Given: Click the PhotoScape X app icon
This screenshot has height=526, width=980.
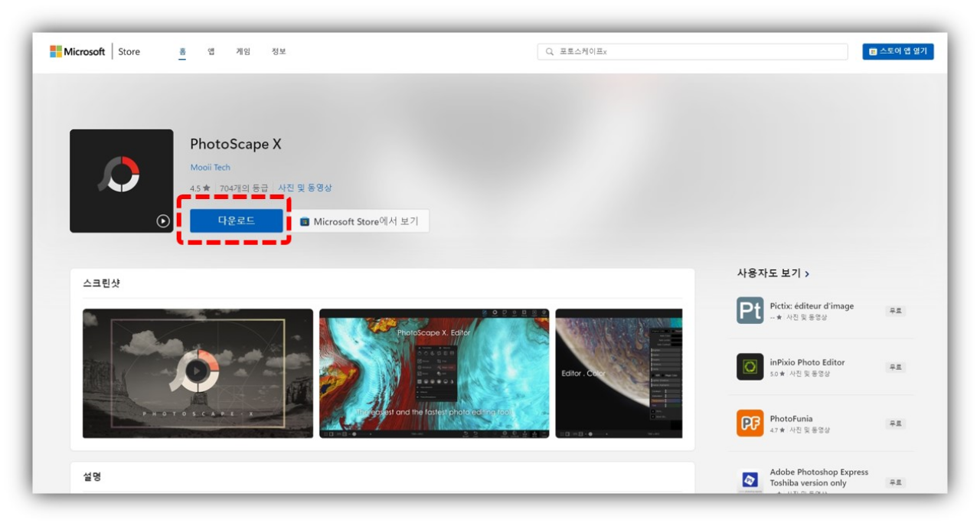Looking at the screenshot, I should (x=122, y=181).
